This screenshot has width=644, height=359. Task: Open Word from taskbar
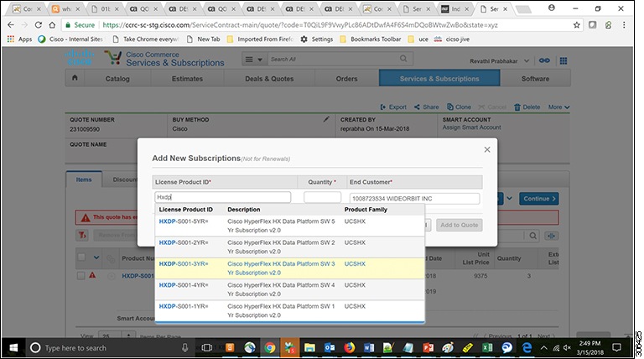coord(369,348)
